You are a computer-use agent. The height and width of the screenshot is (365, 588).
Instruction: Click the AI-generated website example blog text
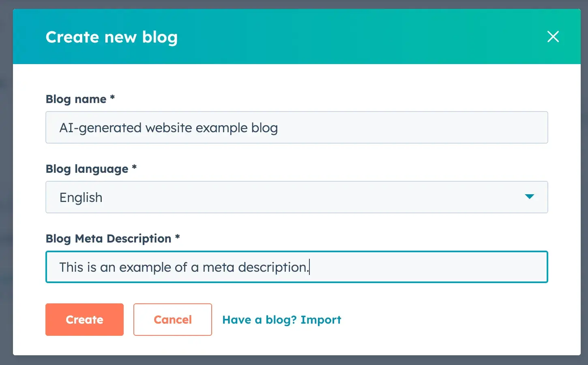pyautogui.click(x=169, y=127)
